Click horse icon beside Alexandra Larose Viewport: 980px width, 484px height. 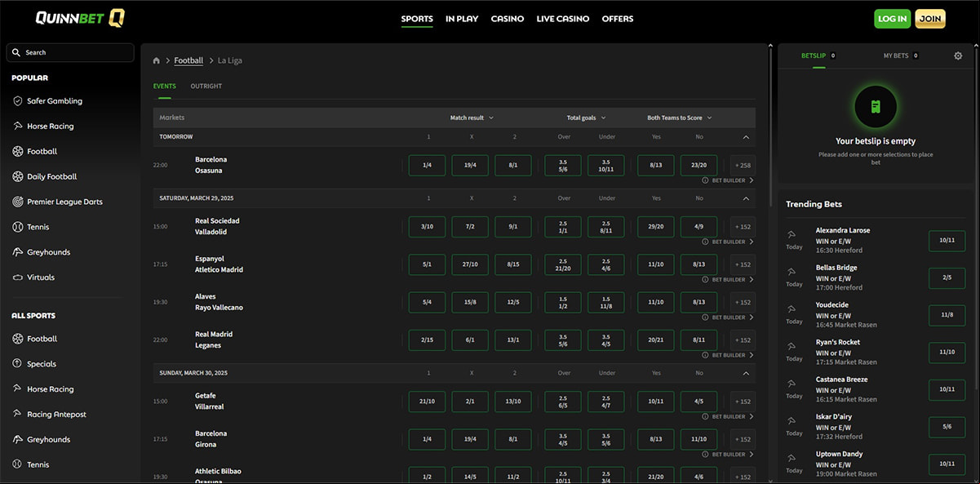point(792,234)
